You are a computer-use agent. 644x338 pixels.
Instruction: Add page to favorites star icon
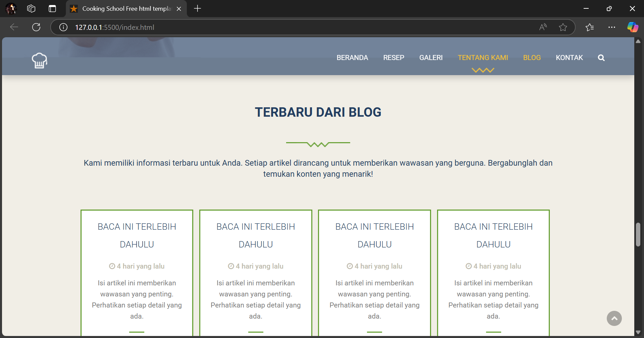point(563,27)
